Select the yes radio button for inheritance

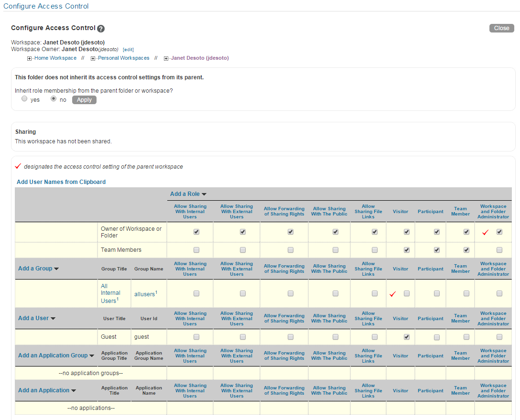pyautogui.click(x=24, y=99)
